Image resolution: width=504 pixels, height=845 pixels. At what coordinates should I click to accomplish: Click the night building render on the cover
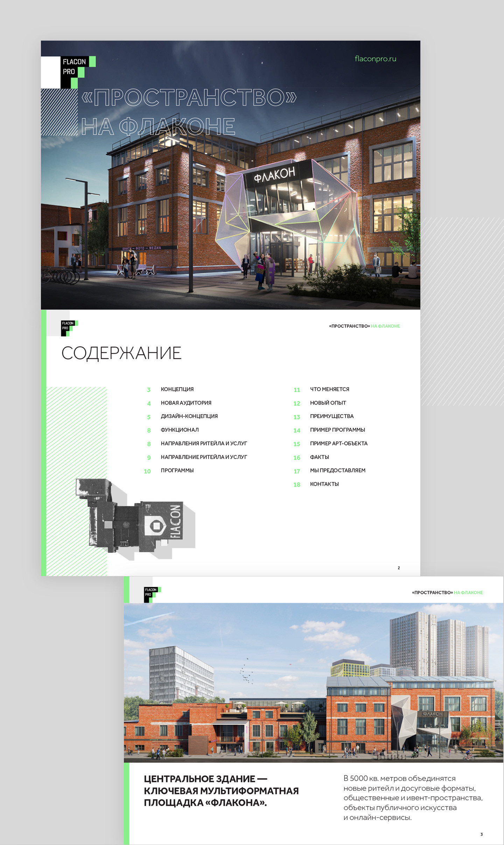click(231, 175)
